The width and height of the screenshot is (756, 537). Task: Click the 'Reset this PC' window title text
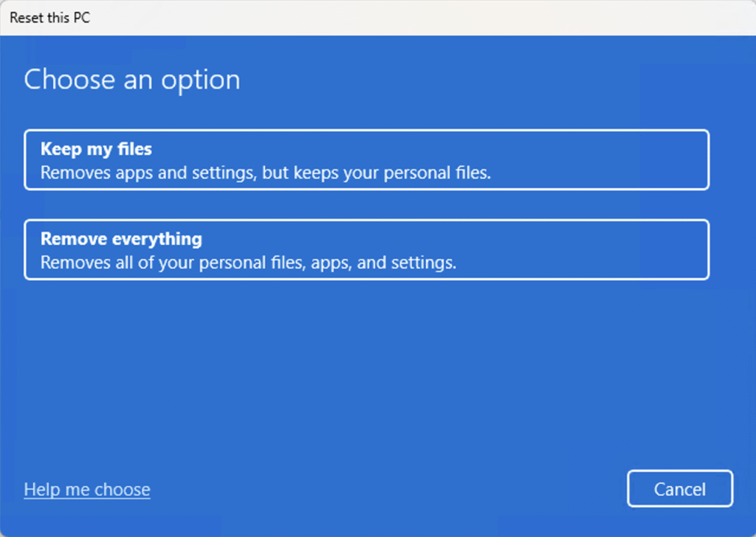click(50, 18)
